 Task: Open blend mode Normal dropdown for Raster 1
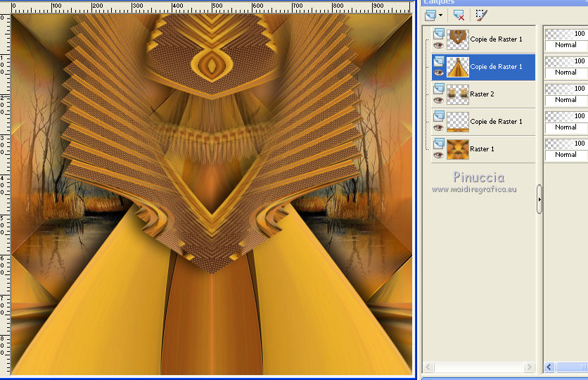point(566,155)
